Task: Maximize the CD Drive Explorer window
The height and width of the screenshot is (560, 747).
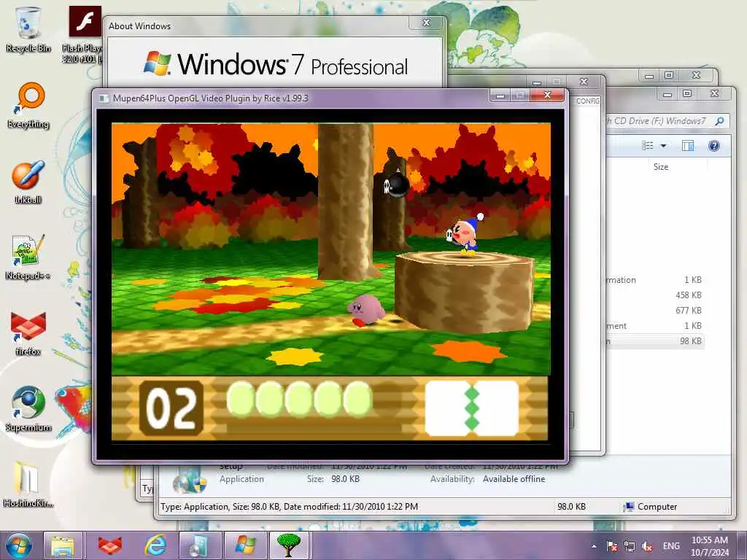Action: tap(687, 94)
